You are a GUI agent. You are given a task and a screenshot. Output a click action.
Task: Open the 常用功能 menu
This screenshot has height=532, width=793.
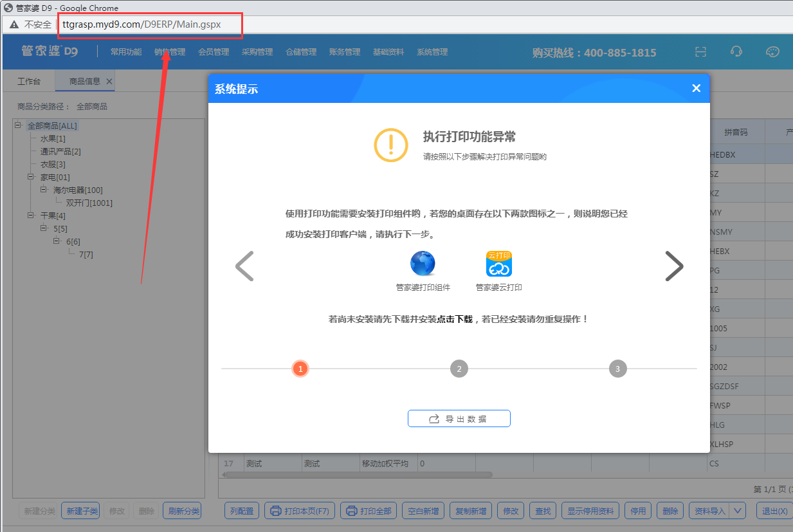[x=126, y=52]
